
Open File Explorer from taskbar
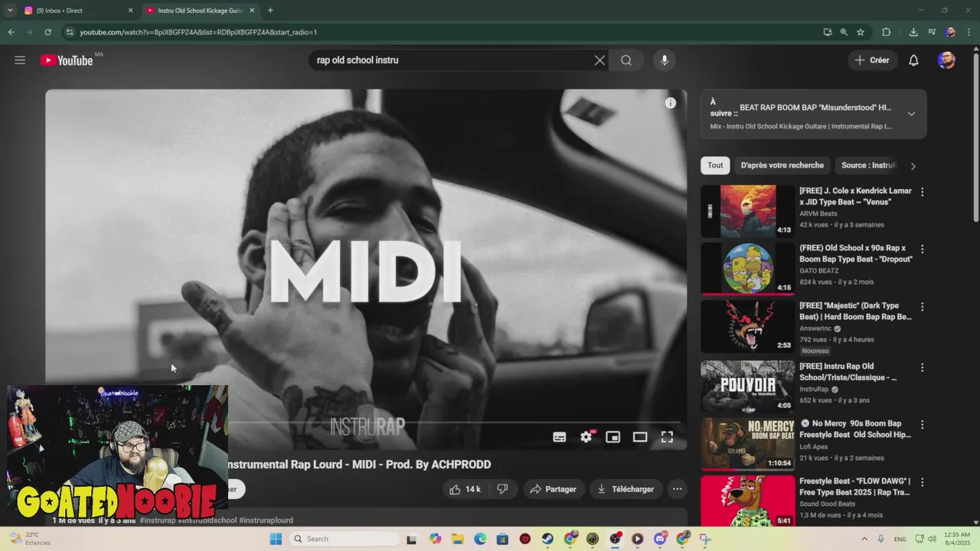click(458, 539)
